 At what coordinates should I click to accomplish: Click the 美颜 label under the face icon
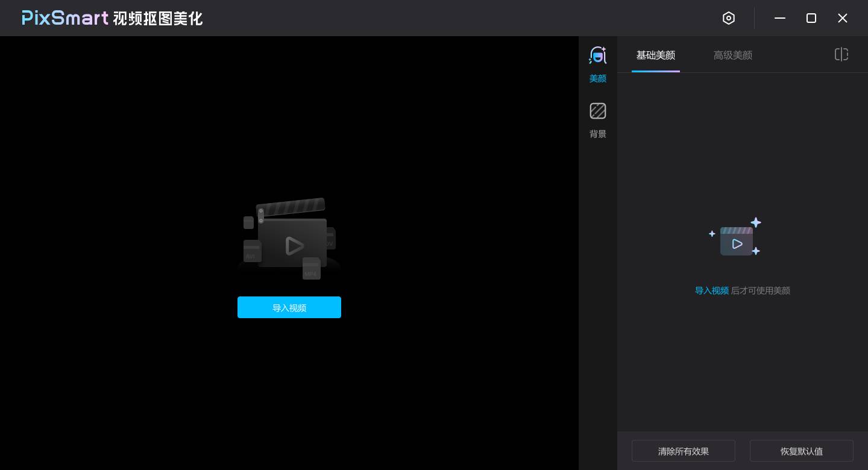[598, 78]
